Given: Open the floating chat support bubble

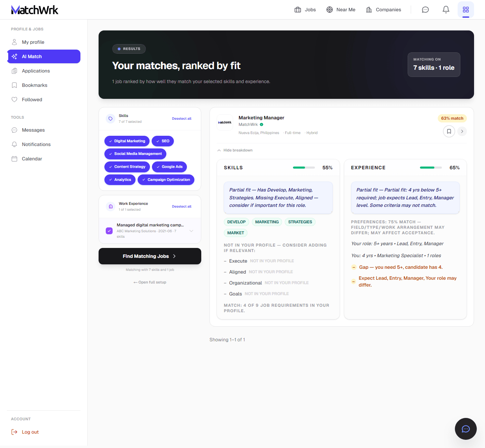Looking at the screenshot, I should [465, 429].
